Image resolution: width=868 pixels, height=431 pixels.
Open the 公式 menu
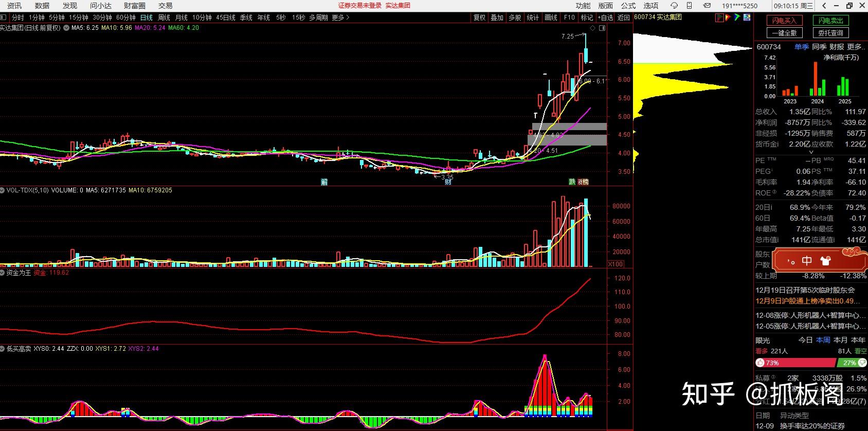[x=628, y=6]
